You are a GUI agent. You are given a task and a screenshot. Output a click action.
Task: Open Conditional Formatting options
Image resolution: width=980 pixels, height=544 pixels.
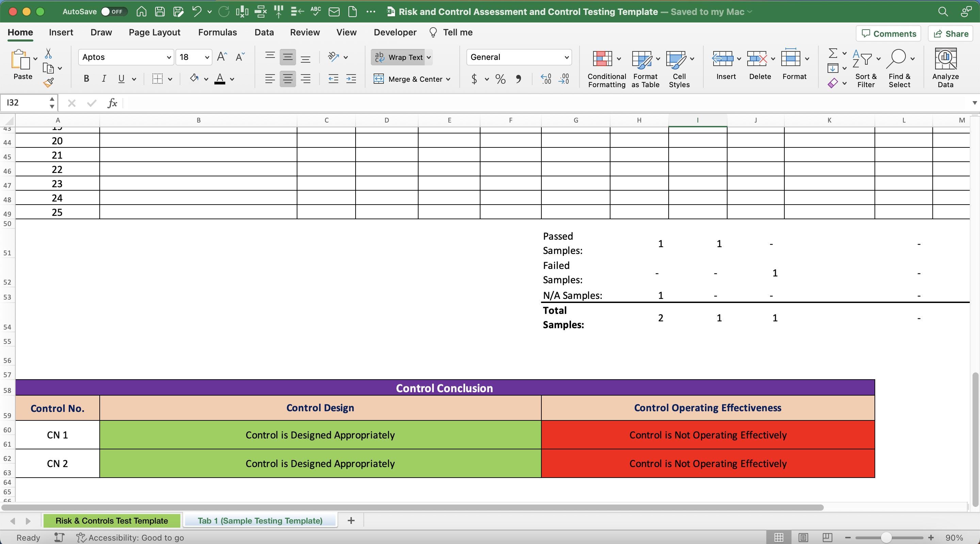point(606,68)
